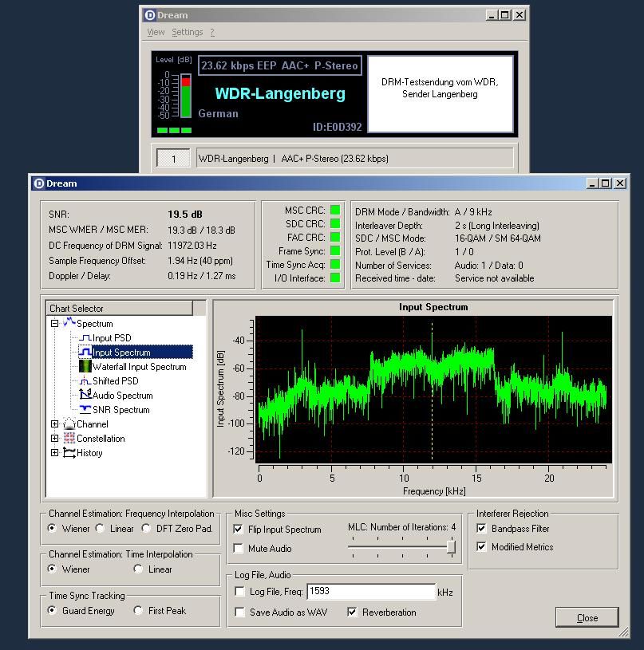Click the Waterfall Input Spectrum thumbnail icon

tap(85, 366)
